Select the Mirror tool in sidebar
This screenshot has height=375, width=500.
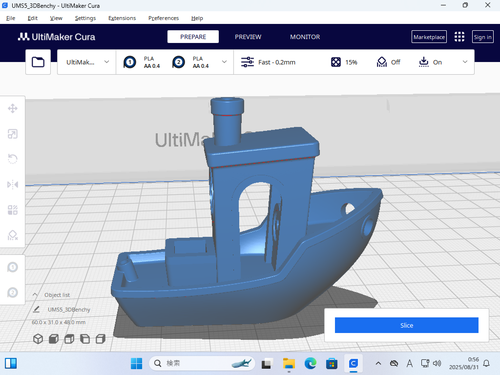(x=13, y=184)
